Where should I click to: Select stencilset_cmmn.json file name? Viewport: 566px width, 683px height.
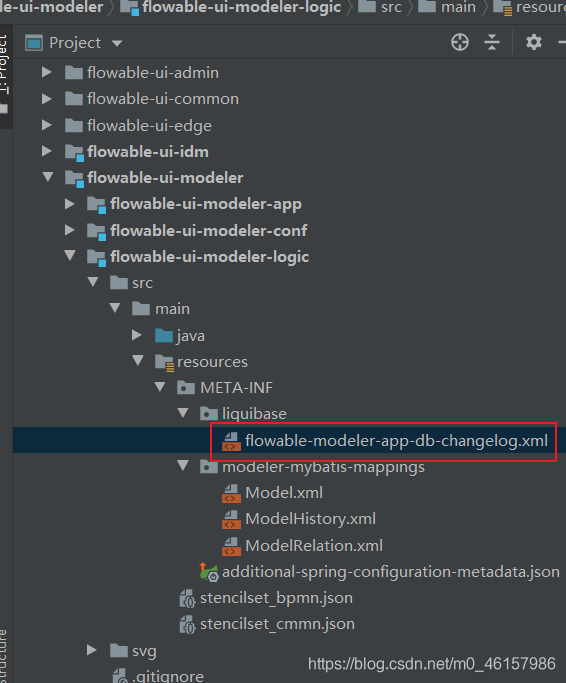[x=277, y=624]
